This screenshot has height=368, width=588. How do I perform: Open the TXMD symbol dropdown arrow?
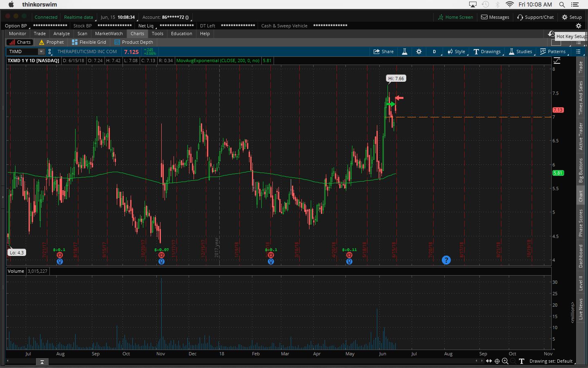click(x=41, y=52)
